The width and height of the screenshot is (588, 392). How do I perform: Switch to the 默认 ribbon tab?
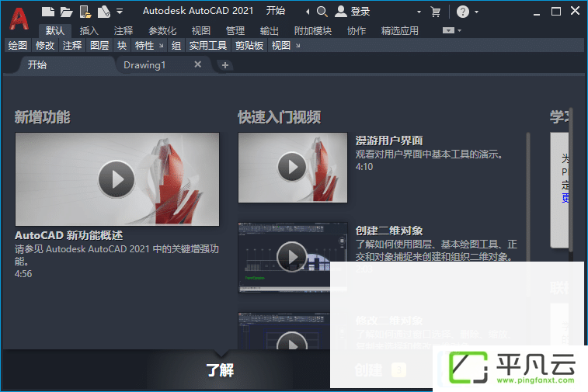tap(55, 31)
